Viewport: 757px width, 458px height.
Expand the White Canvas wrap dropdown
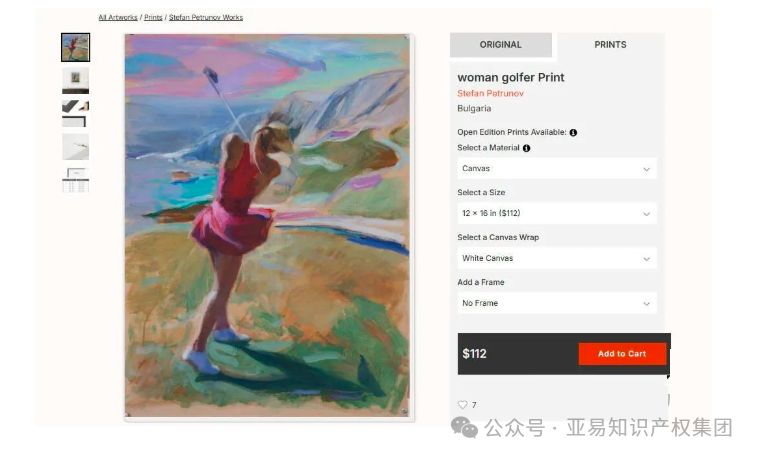556,258
